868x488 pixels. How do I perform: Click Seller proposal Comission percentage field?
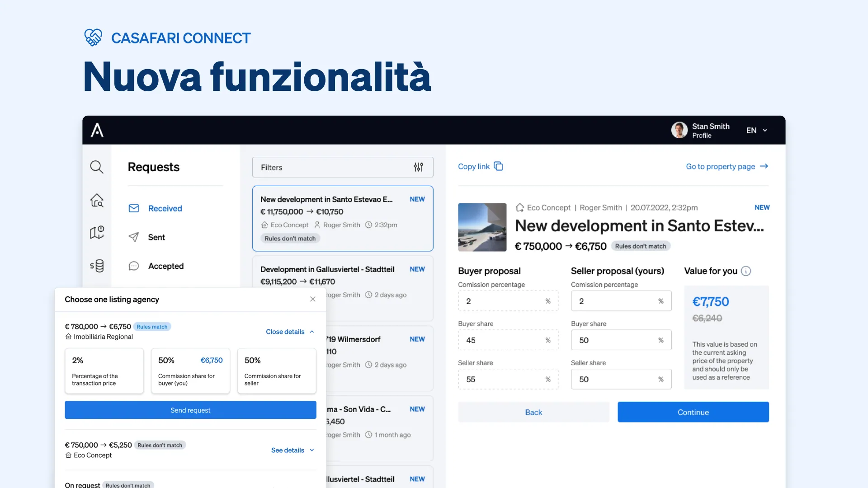(621, 301)
